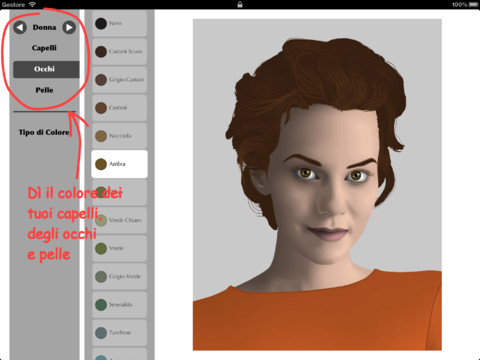Viewport: 480px width, 360px height.
Task: Select the Grigio-Castani color option
Action: [x=119, y=80]
